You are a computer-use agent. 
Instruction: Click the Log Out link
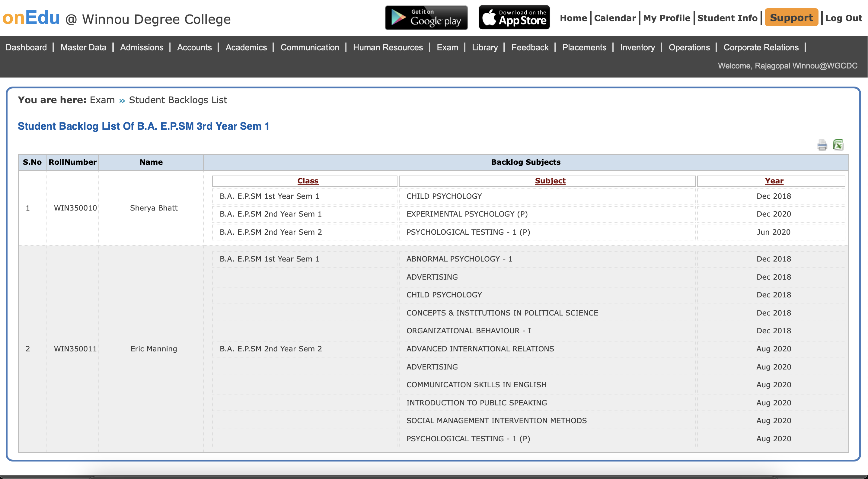[843, 18]
